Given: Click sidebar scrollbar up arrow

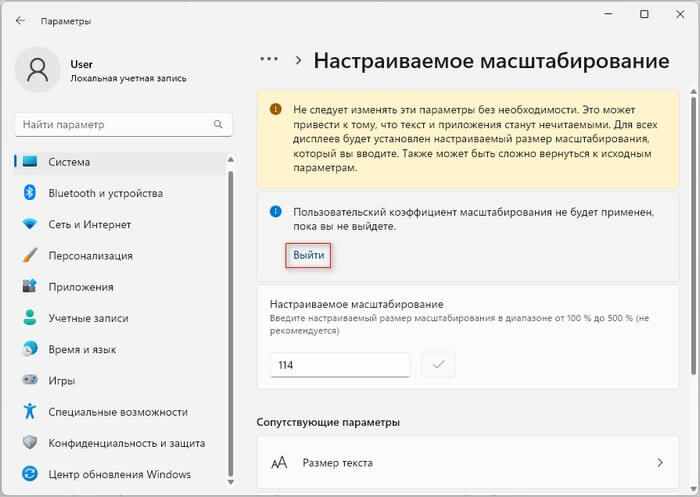Looking at the screenshot, I should tap(231, 159).
